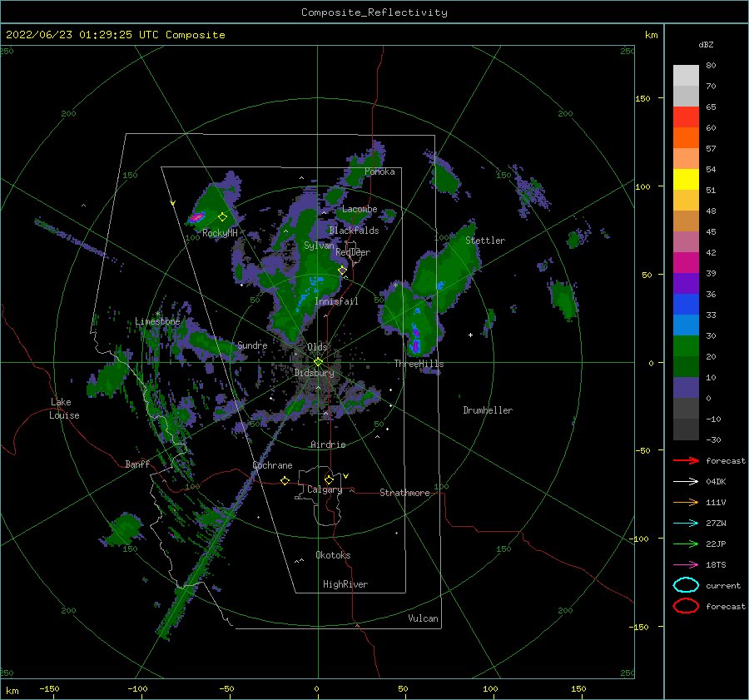This screenshot has width=749, height=700.
Task: Select the blue 33–36 dBZ color swatch
Action: coord(686,305)
